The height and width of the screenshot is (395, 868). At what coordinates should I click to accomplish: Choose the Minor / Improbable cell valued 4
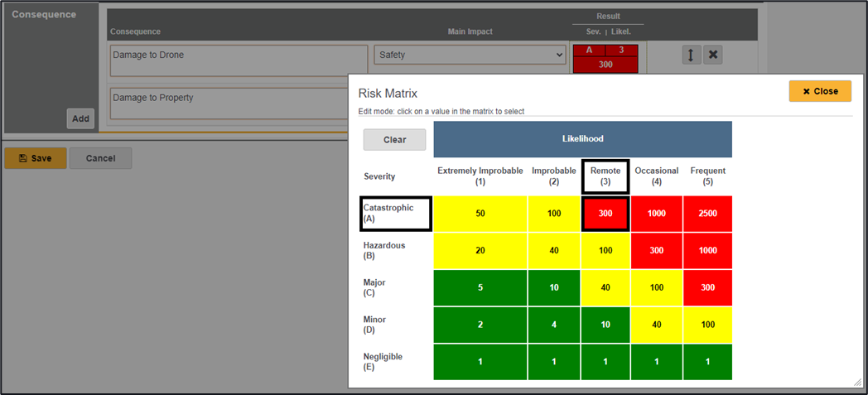pos(553,325)
